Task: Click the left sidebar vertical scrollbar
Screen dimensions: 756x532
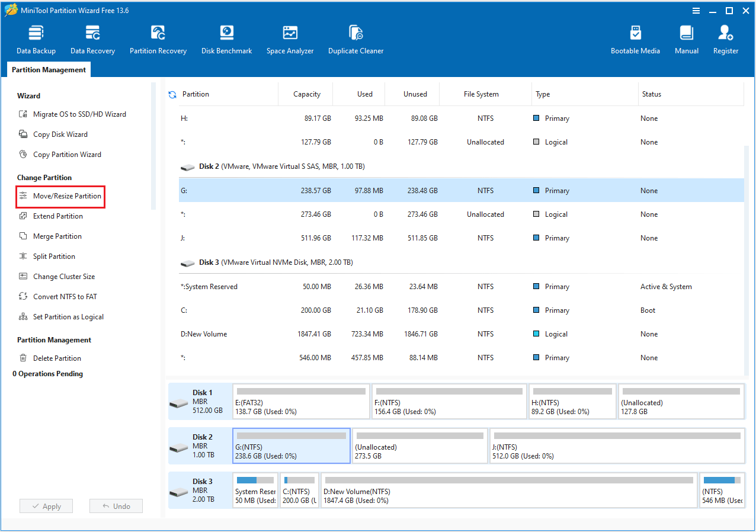Action: (x=153, y=146)
